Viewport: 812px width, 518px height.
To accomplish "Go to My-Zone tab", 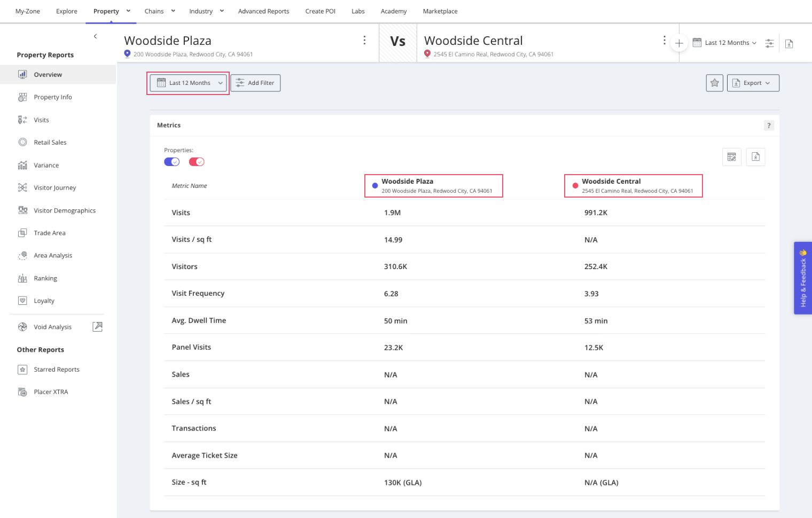I will point(28,11).
